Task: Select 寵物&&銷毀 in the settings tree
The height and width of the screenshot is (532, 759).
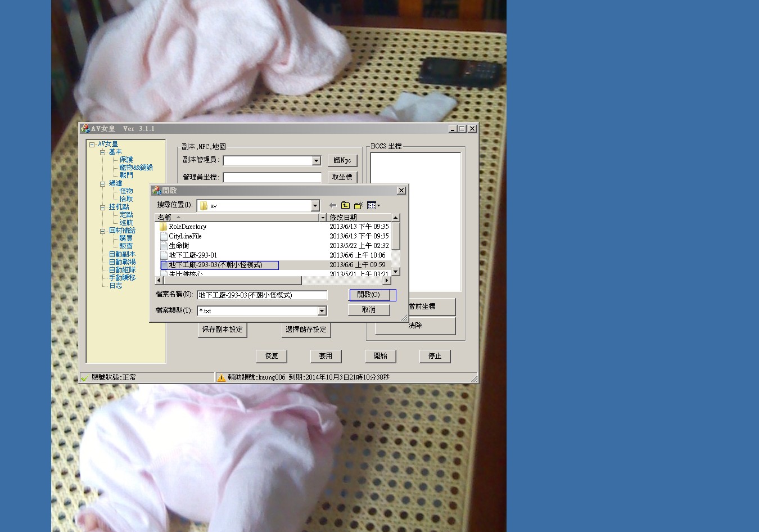Action: click(136, 168)
